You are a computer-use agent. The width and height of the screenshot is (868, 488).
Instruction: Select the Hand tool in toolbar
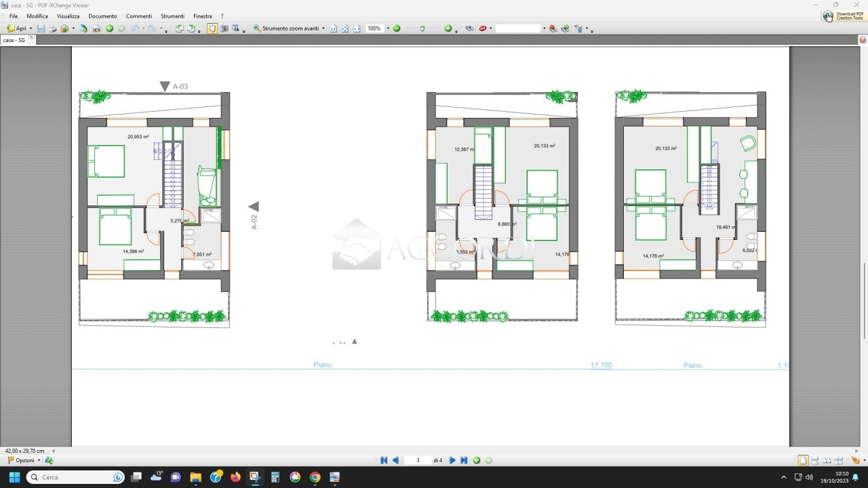[x=212, y=28]
